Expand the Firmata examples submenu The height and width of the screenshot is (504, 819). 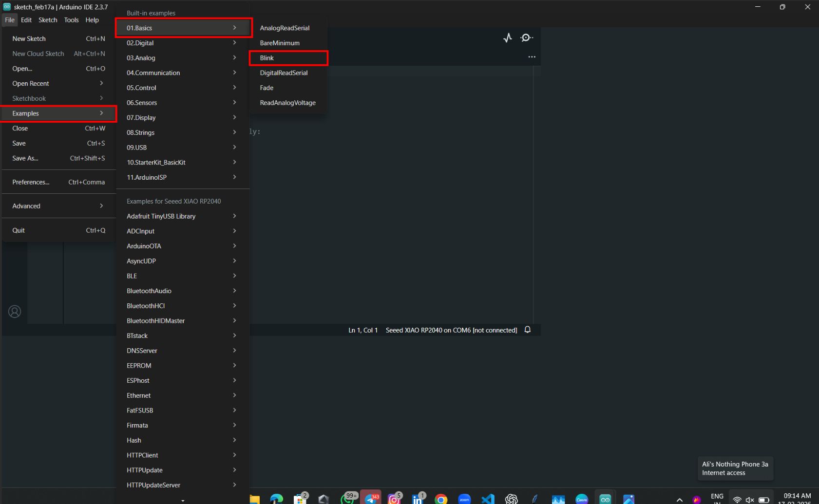pos(183,426)
